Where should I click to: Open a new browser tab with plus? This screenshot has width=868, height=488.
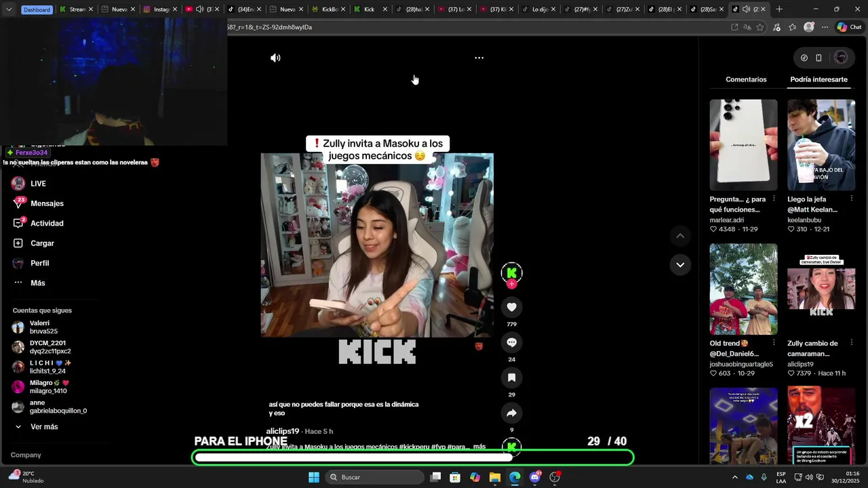point(779,9)
